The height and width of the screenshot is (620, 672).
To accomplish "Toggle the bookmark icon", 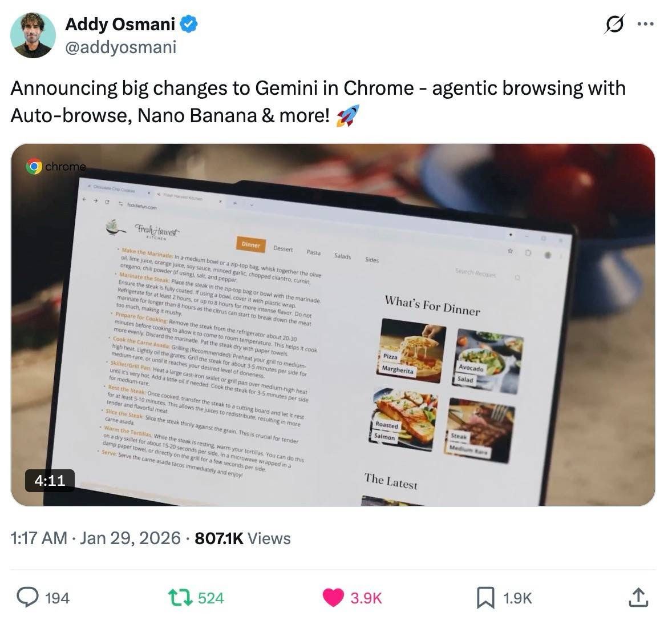I will (485, 598).
